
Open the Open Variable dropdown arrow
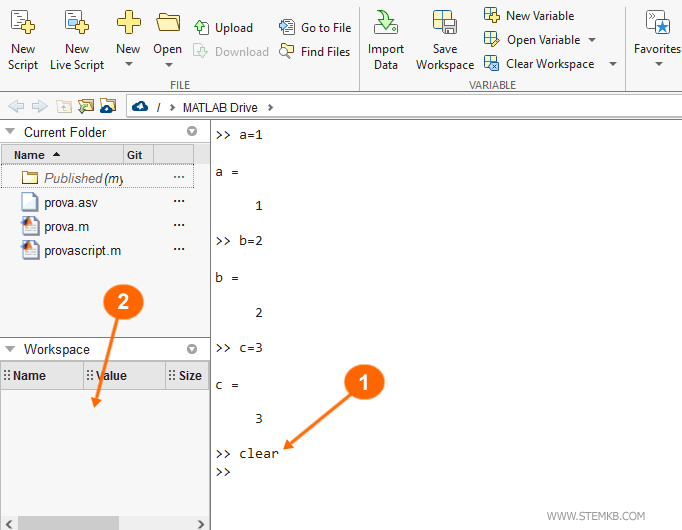tap(592, 40)
